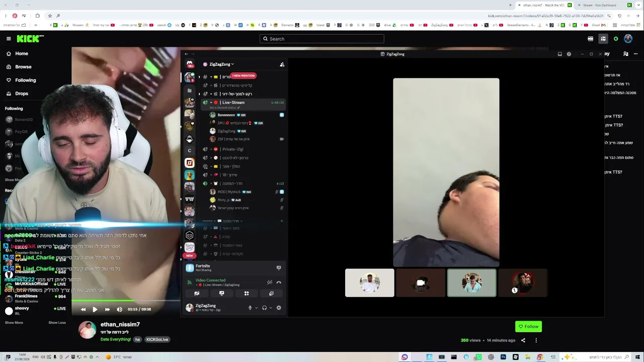Go to the Kick logo homepage

point(30,39)
